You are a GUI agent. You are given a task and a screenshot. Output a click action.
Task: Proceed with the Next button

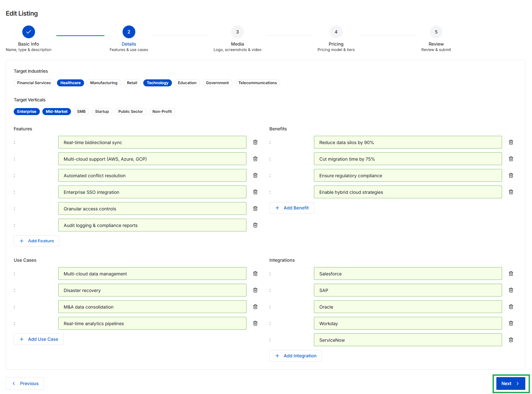(511, 383)
